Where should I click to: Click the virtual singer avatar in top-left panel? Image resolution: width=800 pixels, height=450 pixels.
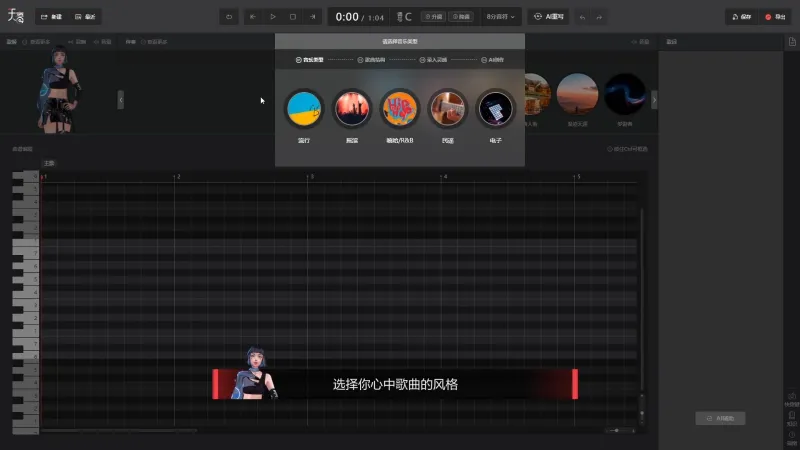click(58, 90)
